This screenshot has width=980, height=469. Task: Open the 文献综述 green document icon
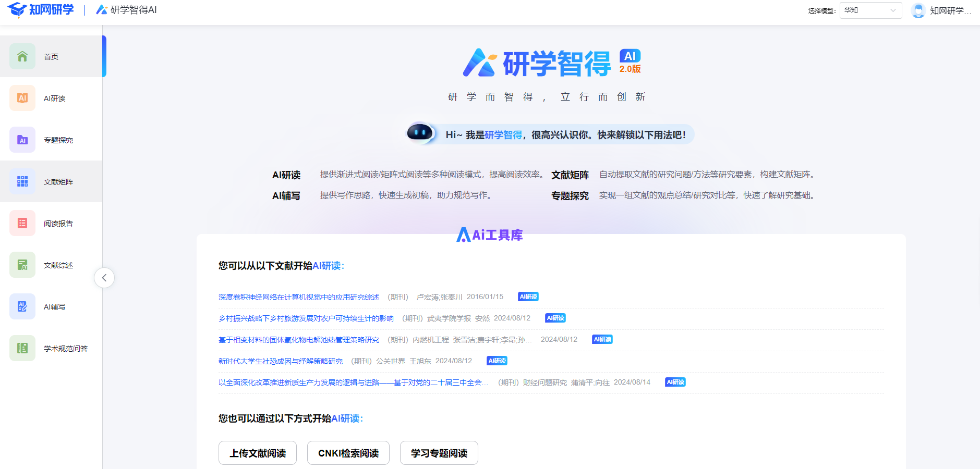[22, 265]
